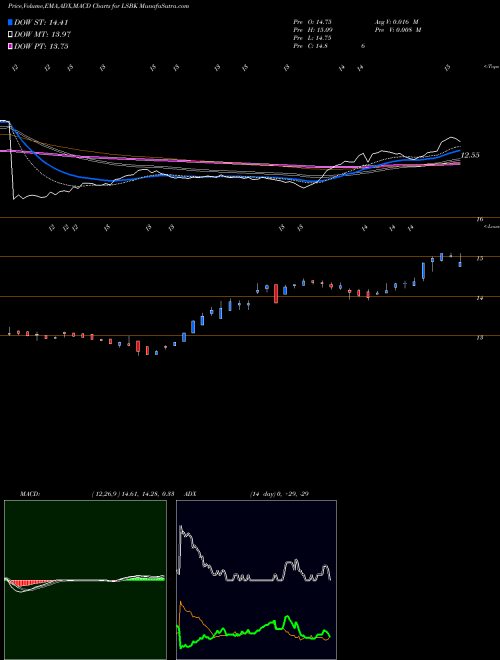The image size is (500, 660).
Task: Click the 'Avg V: 0.016 M' value
Action: [x=396, y=22]
